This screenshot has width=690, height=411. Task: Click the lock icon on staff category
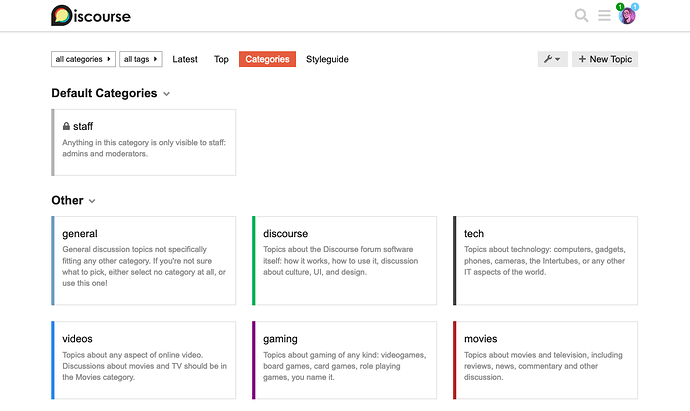point(66,126)
